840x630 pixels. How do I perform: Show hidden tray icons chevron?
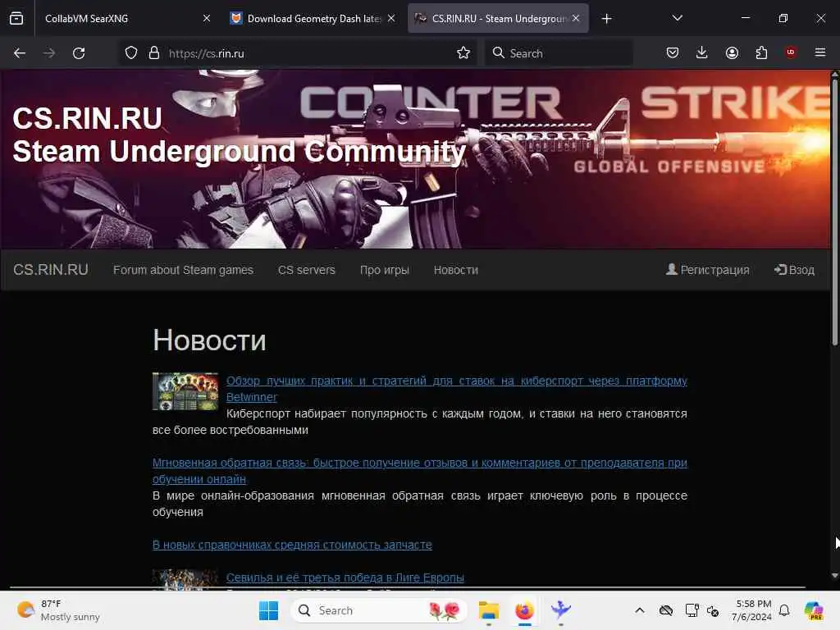click(640, 610)
